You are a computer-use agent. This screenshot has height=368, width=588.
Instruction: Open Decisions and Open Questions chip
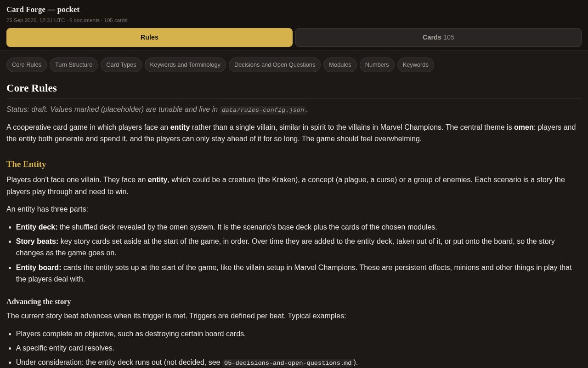(275, 65)
